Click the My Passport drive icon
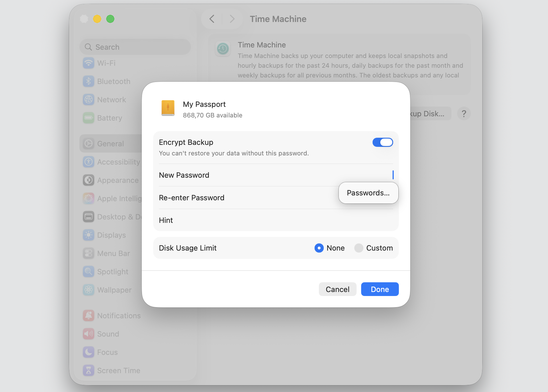This screenshot has width=548, height=392. (168, 108)
